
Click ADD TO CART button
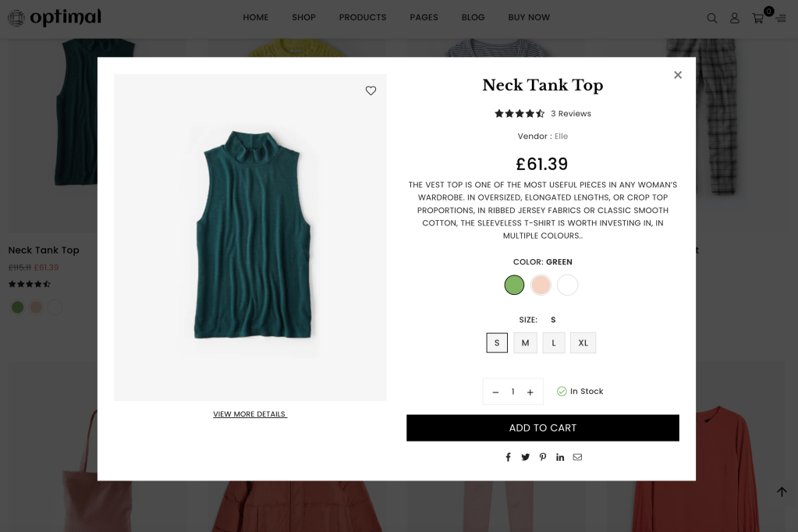tap(542, 427)
